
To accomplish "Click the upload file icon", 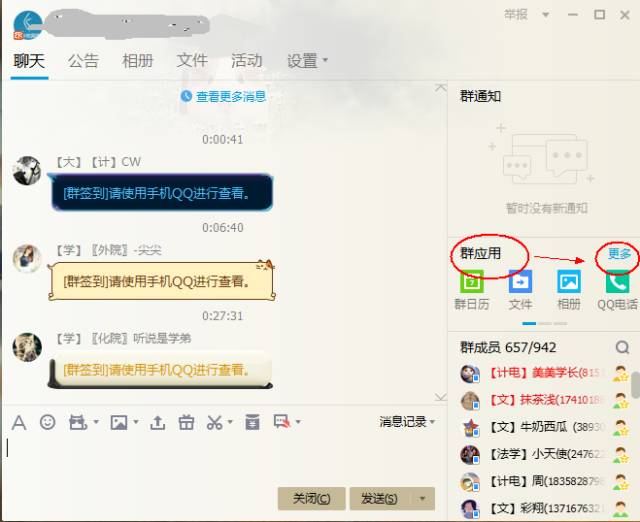I will coord(158,422).
